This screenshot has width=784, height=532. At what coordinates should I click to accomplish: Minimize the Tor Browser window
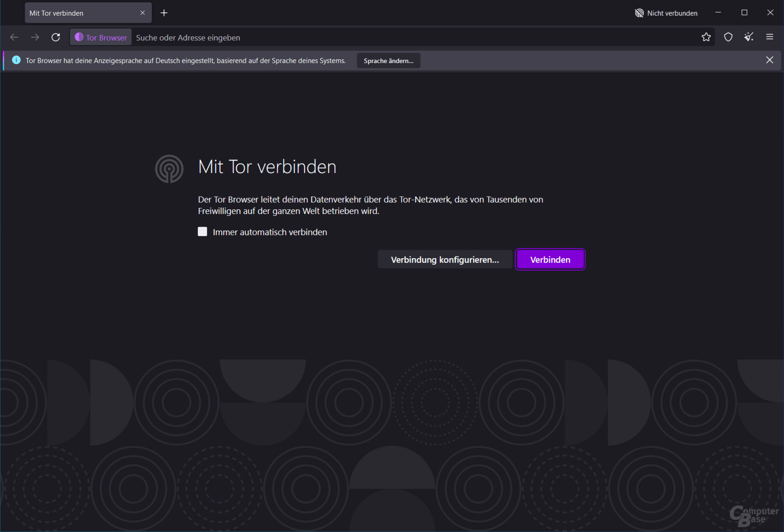coord(718,13)
